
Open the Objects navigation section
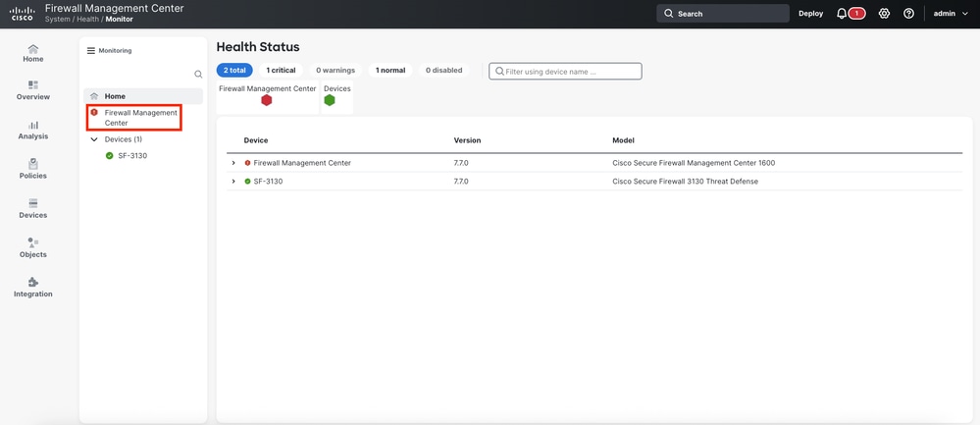(x=33, y=248)
